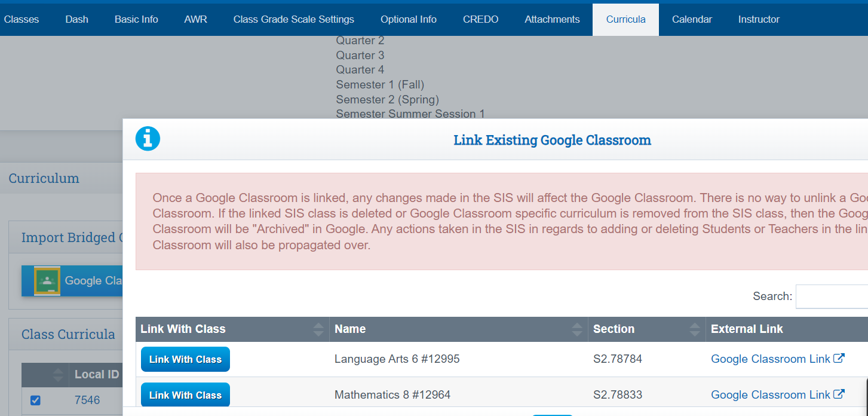868x416 pixels.
Task: Click Quarter 3 in the term list
Action: point(360,55)
